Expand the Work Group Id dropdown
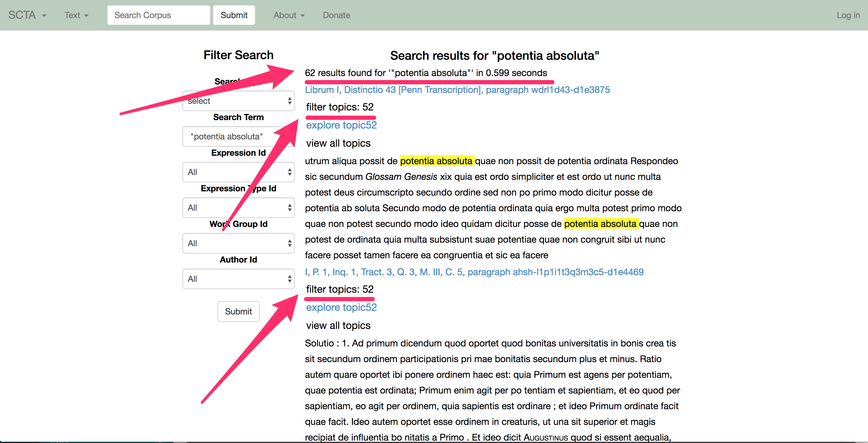This screenshot has height=443, width=868. [x=238, y=244]
